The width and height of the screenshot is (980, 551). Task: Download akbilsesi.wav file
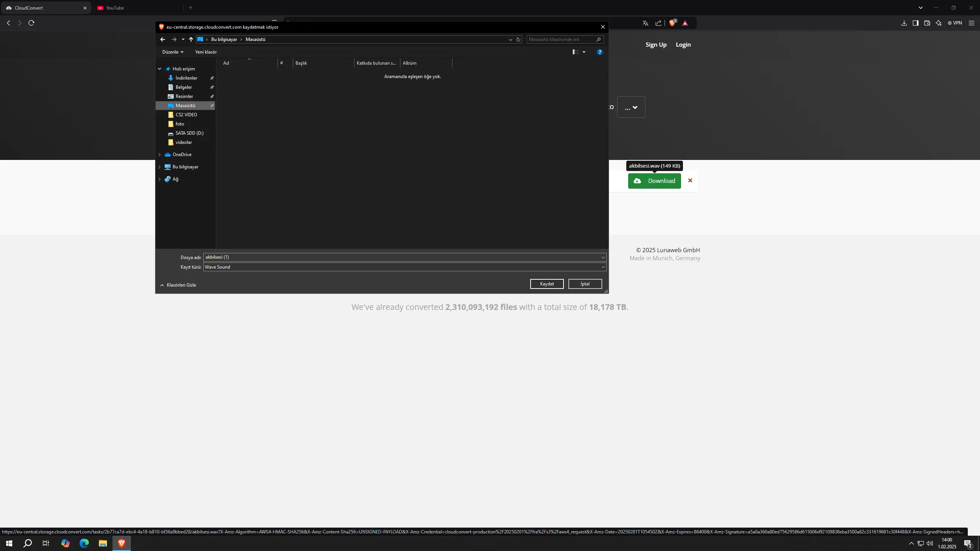click(x=654, y=181)
